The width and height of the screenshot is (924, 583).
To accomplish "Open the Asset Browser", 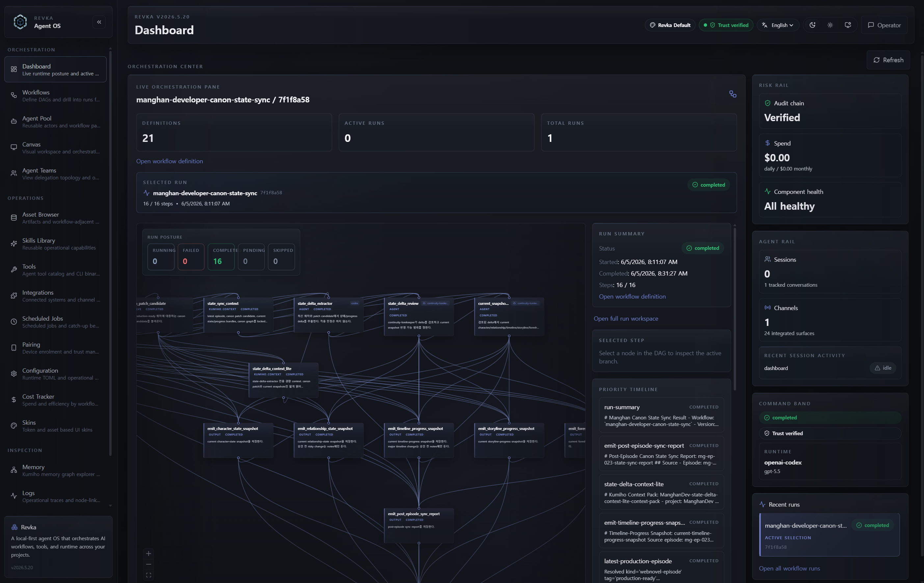I will pos(55,218).
